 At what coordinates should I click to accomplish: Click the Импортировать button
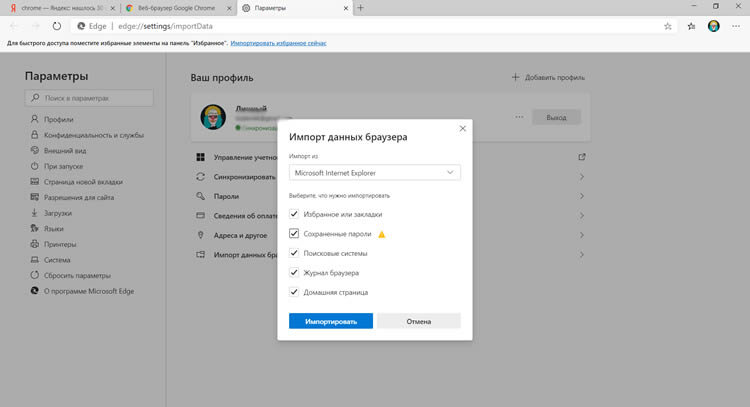click(x=331, y=321)
